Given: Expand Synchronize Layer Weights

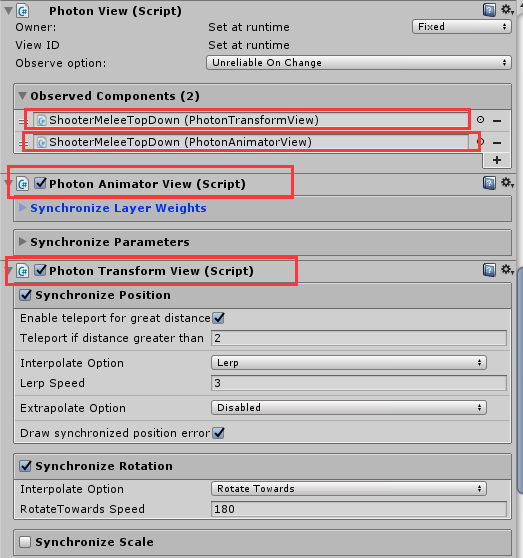Looking at the screenshot, I should click(22, 207).
